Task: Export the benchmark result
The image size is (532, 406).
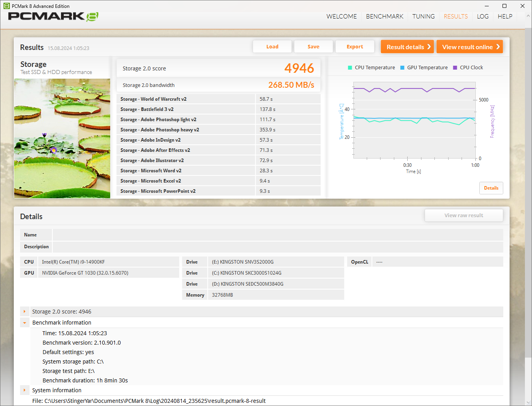Action: click(x=355, y=46)
